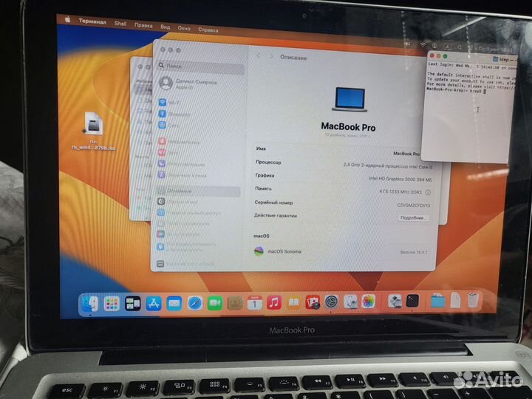Open Contacts in the Dock

point(235,303)
